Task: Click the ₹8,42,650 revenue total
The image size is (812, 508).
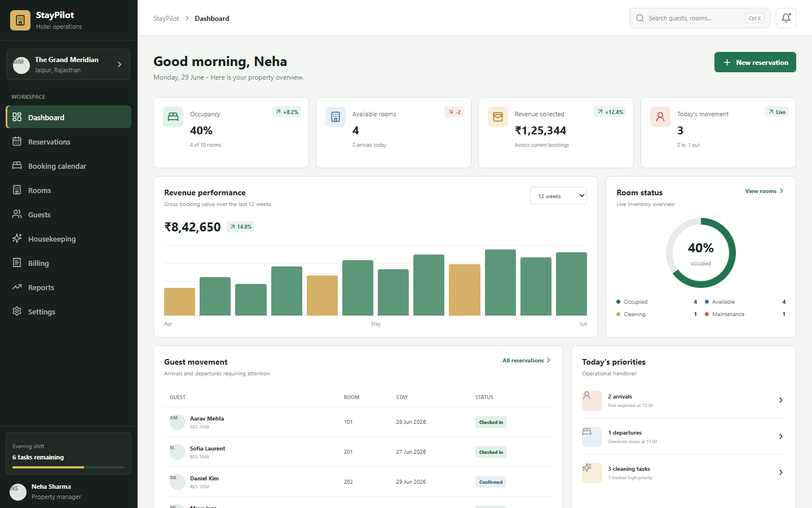Action: (192, 227)
